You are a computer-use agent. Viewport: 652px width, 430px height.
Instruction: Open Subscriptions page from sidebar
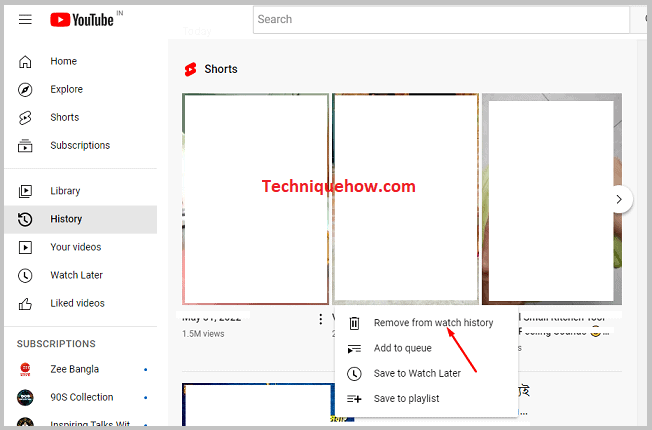pos(81,146)
